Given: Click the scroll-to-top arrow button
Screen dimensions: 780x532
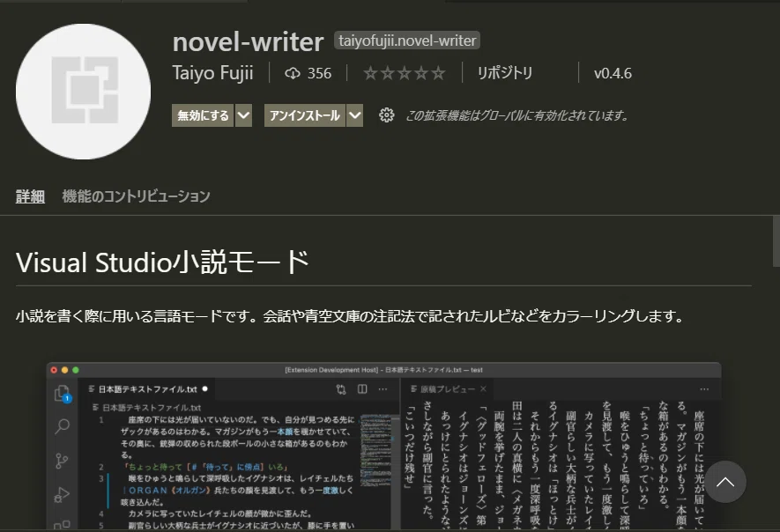Looking at the screenshot, I should point(724,482).
